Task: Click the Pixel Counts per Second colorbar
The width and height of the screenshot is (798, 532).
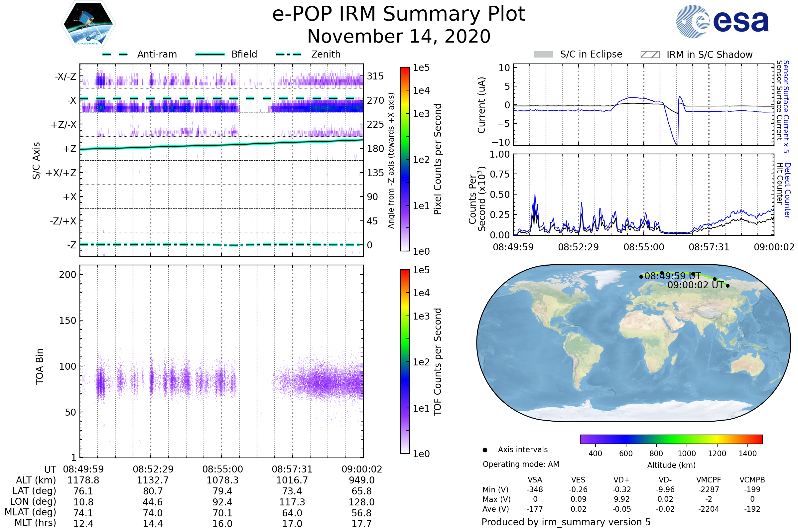Action: coord(405,159)
